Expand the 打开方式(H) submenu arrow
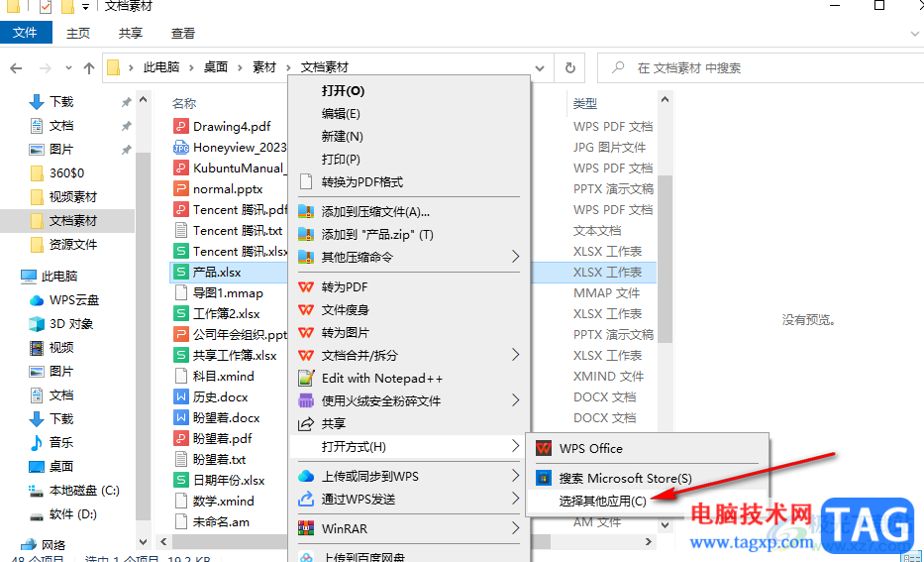924x562 pixels. 515,446
